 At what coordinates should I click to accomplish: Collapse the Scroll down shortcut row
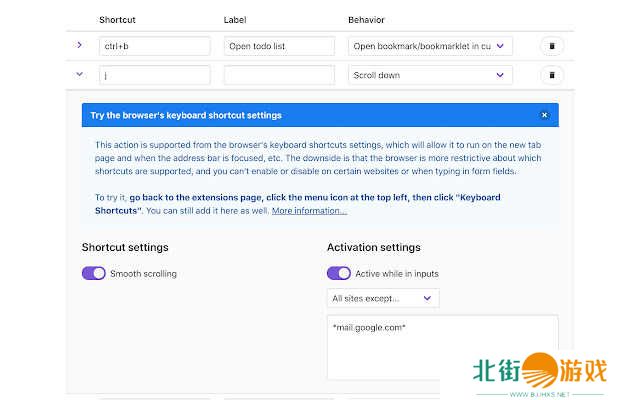tap(80, 74)
